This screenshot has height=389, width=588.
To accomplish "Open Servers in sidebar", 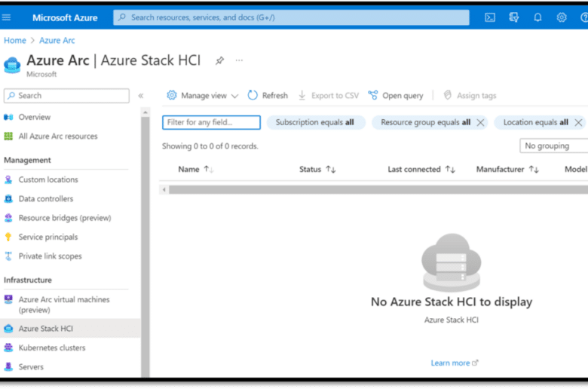I will [31, 367].
